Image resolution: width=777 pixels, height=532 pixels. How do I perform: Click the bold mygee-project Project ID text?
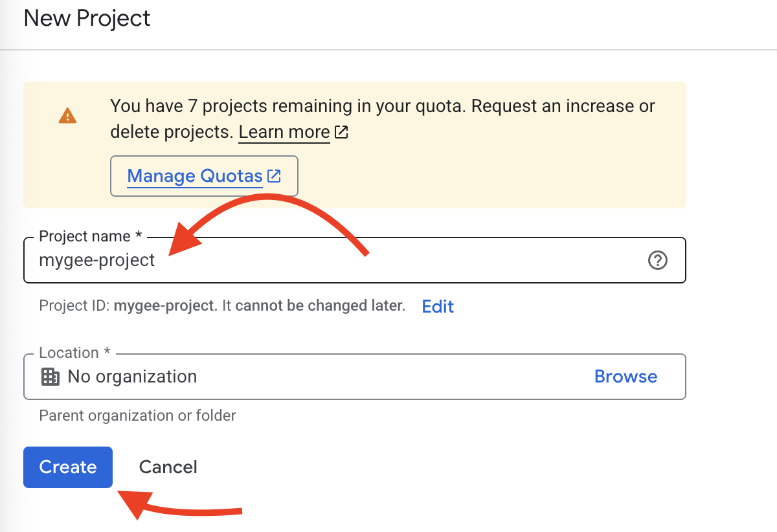point(166,305)
